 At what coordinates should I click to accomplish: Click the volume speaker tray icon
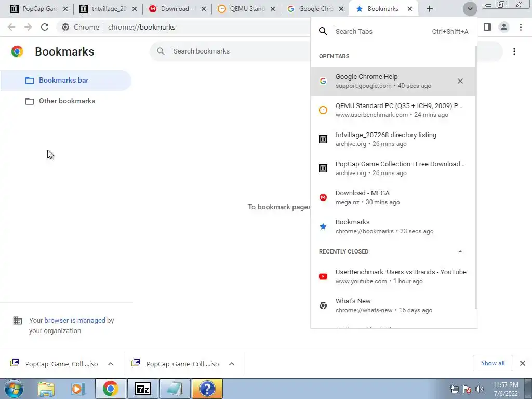click(479, 389)
